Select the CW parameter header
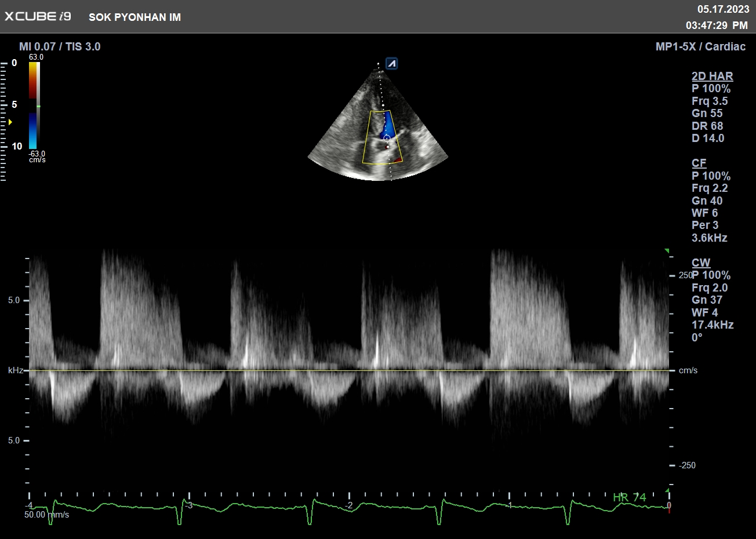Screen dimensions: 756x539 [700, 263]
